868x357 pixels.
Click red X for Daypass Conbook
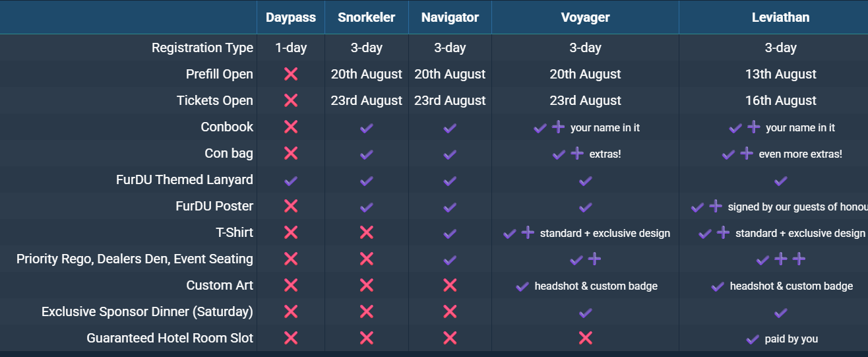291,127
